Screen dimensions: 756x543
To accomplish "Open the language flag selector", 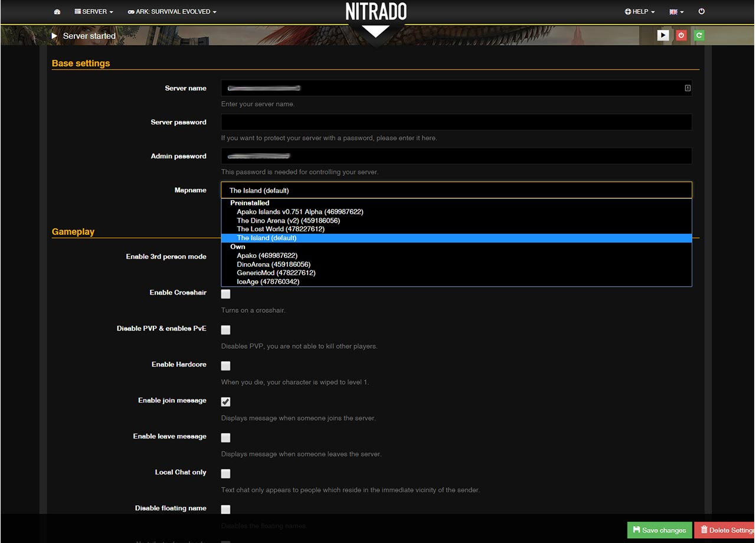I will (x=676, y=12).
